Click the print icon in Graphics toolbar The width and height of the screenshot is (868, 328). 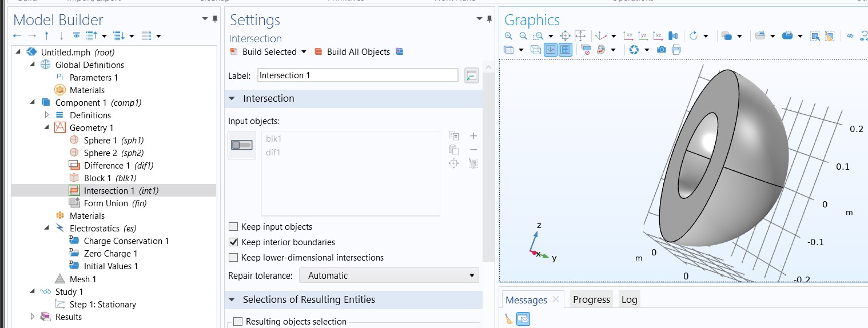pyautogui.click(x=676, y=50)
